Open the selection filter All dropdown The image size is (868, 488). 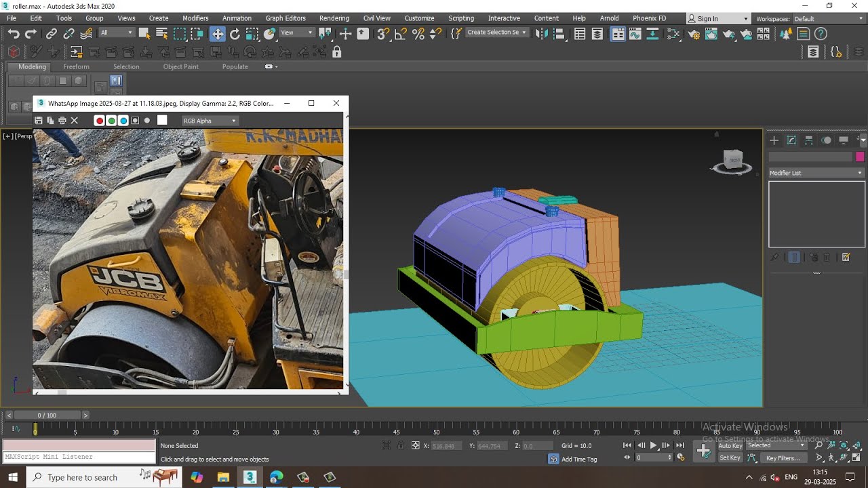pos(116,33)
